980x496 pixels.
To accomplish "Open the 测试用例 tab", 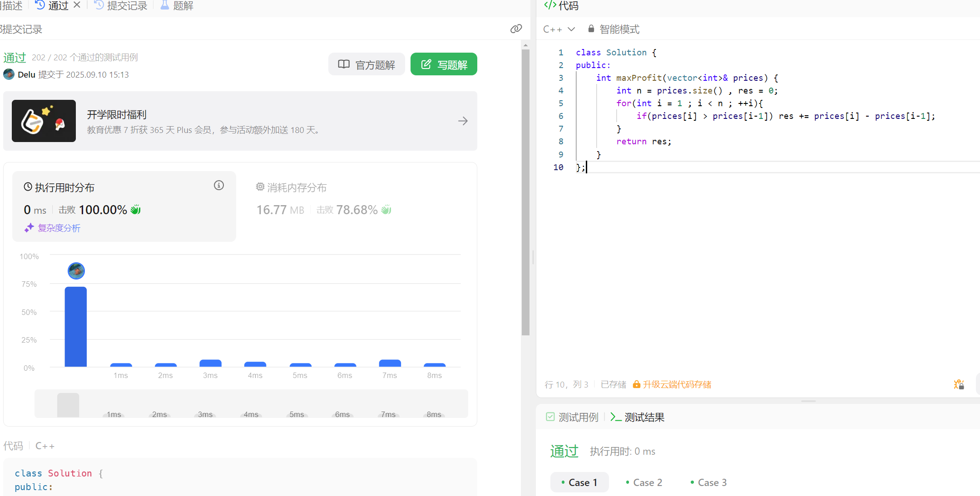I will click(572, 417).
